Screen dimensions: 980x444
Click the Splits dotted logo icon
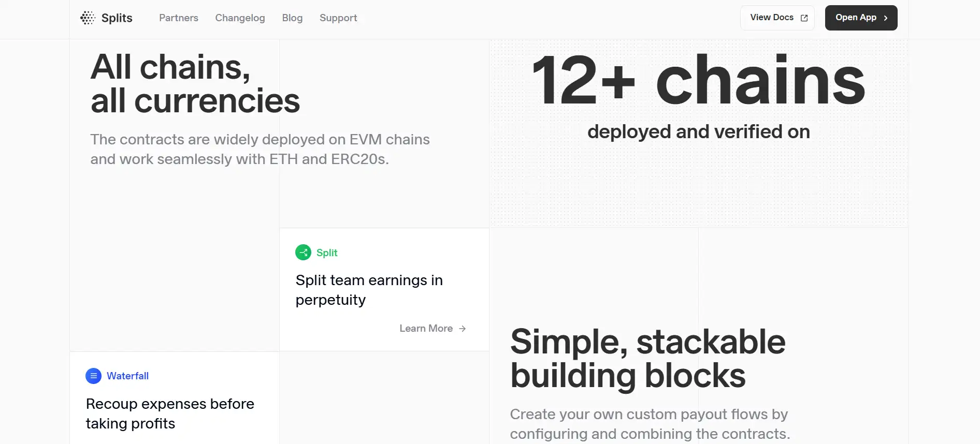coord(88,18)
